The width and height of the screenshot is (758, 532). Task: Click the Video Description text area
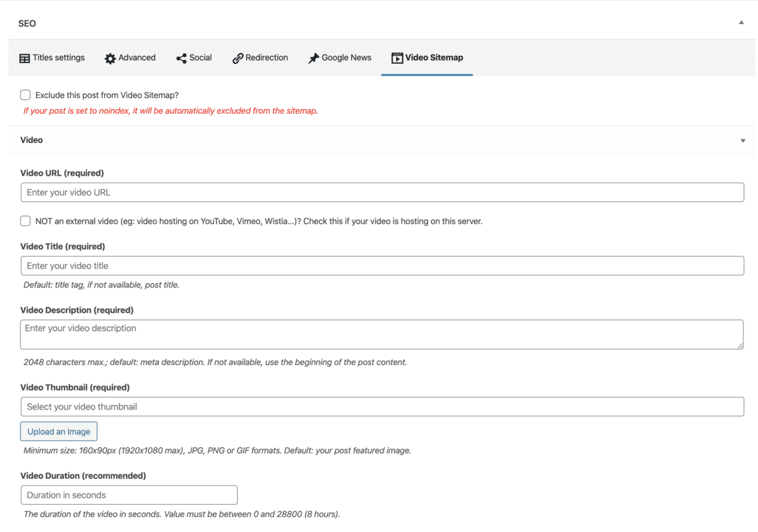click(x=382, y=334)
